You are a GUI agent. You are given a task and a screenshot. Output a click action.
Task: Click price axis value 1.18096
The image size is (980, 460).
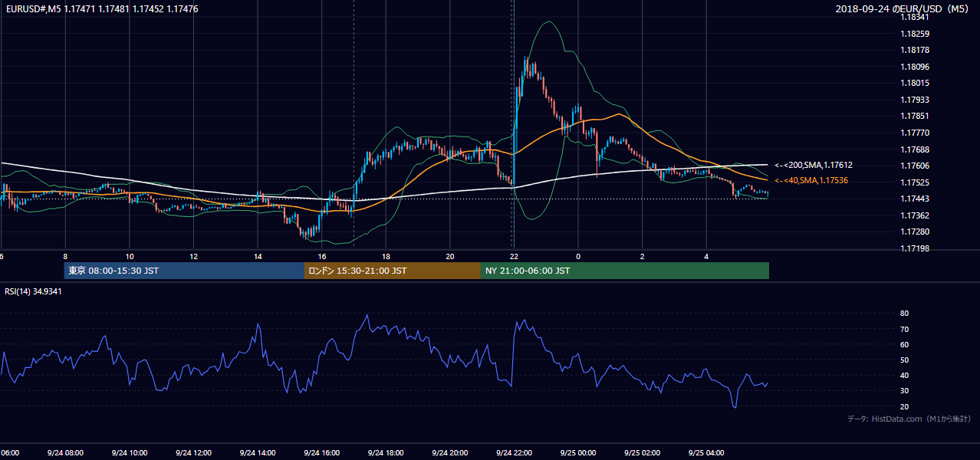(x=915, y=67)
